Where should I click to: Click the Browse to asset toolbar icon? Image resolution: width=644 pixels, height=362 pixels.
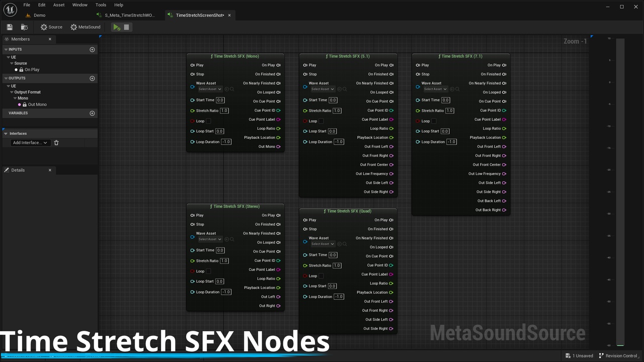click(x=24, y=27)
